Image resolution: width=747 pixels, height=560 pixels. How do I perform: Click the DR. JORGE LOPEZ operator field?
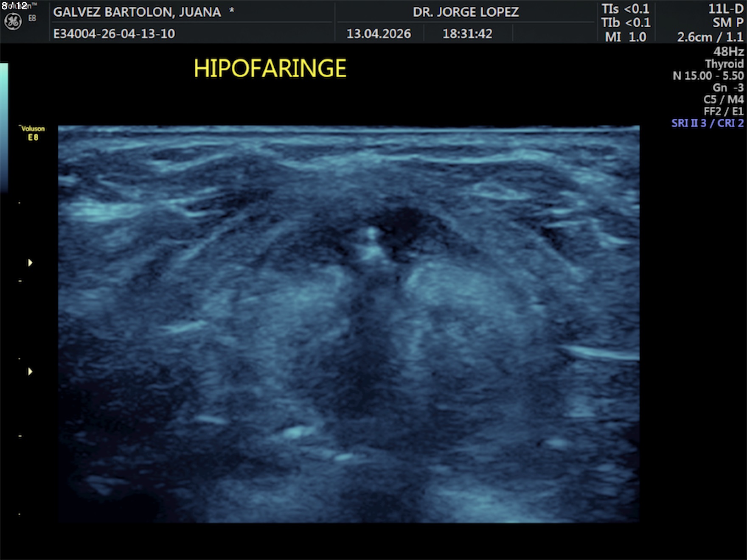click(x=466, y=12)
